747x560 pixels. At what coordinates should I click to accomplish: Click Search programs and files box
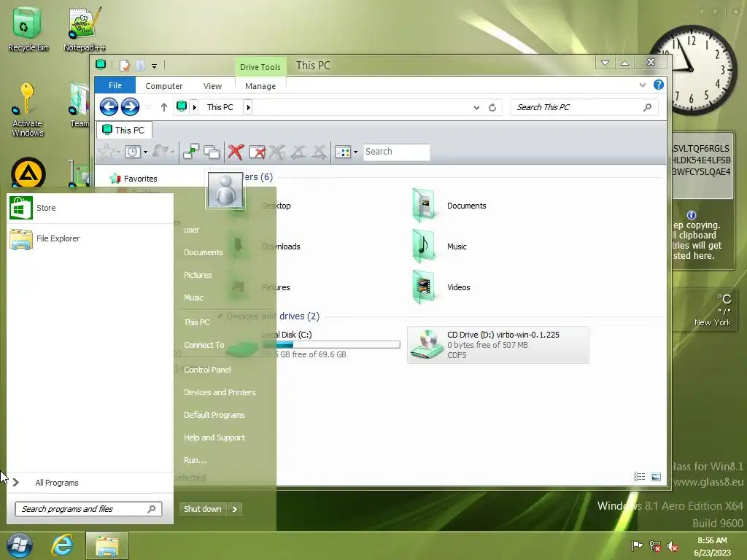(x=88, y=509)
